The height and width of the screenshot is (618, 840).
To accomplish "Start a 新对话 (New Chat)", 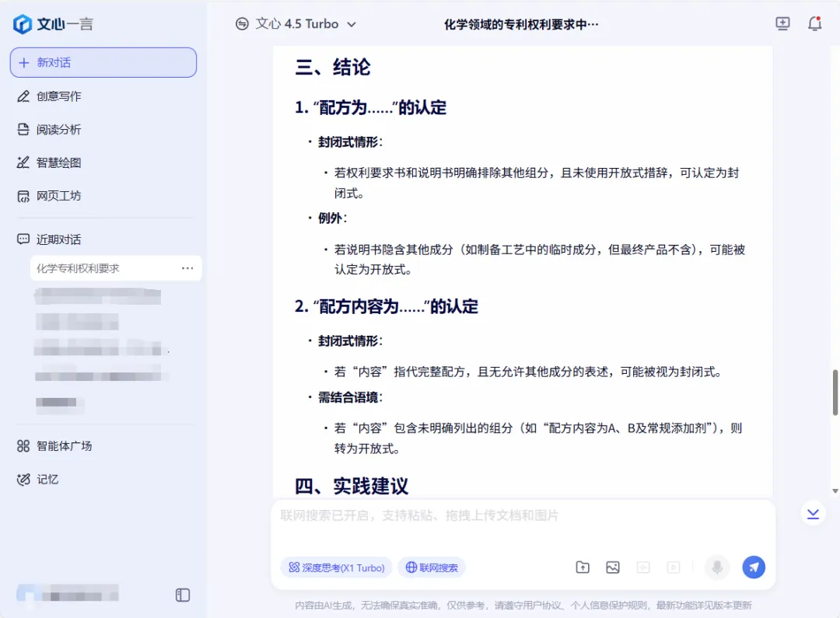I will (103, 62).
